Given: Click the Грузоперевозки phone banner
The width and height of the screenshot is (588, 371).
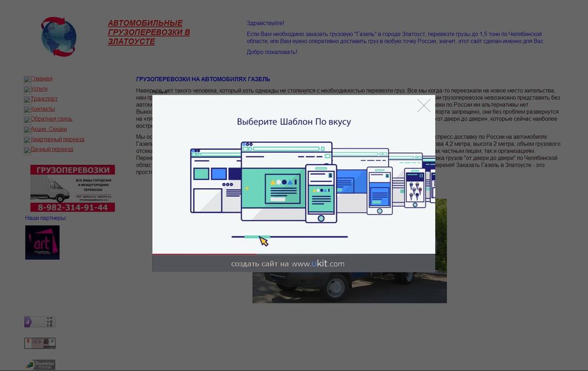Looking at the screenshot, I should [x=72, y=188].
